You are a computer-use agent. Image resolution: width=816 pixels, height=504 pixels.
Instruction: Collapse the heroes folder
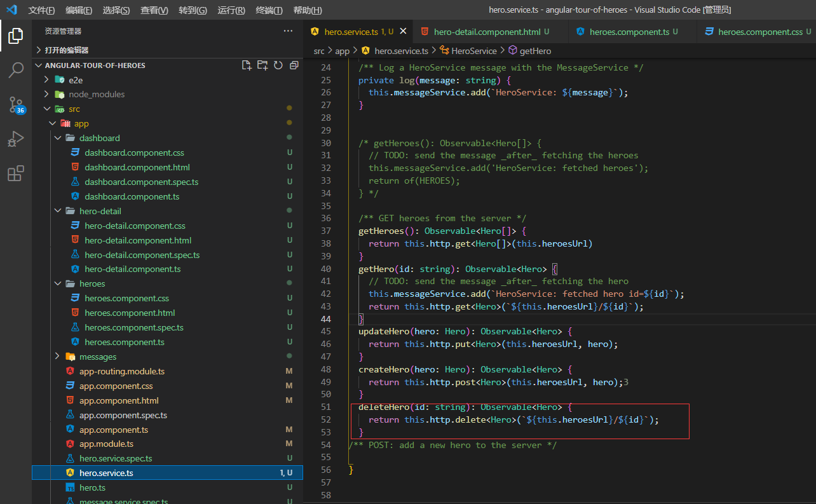point(58,283)
